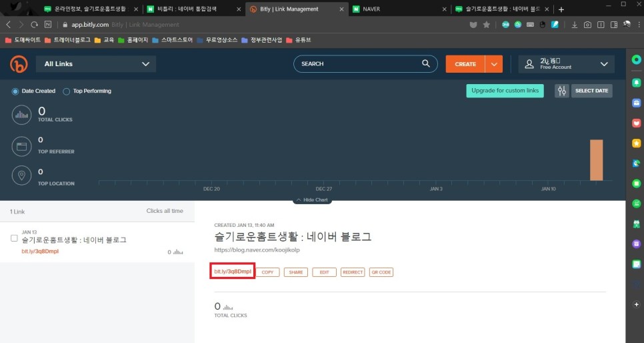Click the green bell sidebar icon
Screen dimensions: 644x343
636,83
